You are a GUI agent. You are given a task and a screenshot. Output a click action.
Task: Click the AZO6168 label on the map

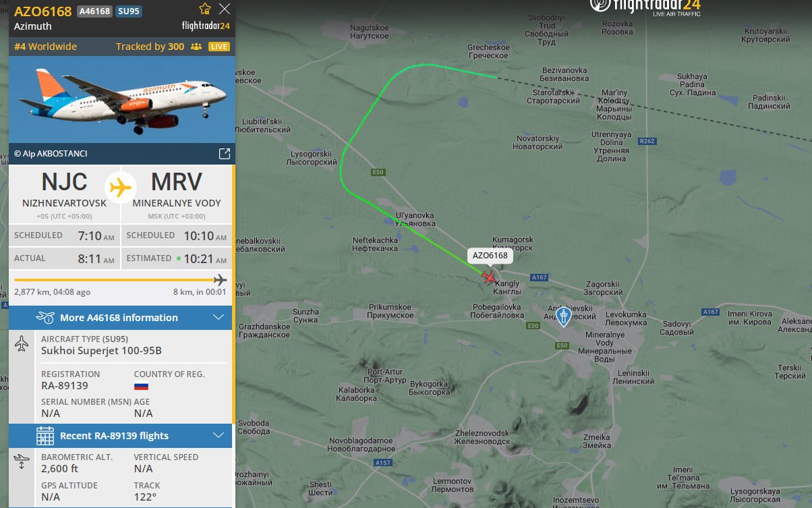(490, 256)
